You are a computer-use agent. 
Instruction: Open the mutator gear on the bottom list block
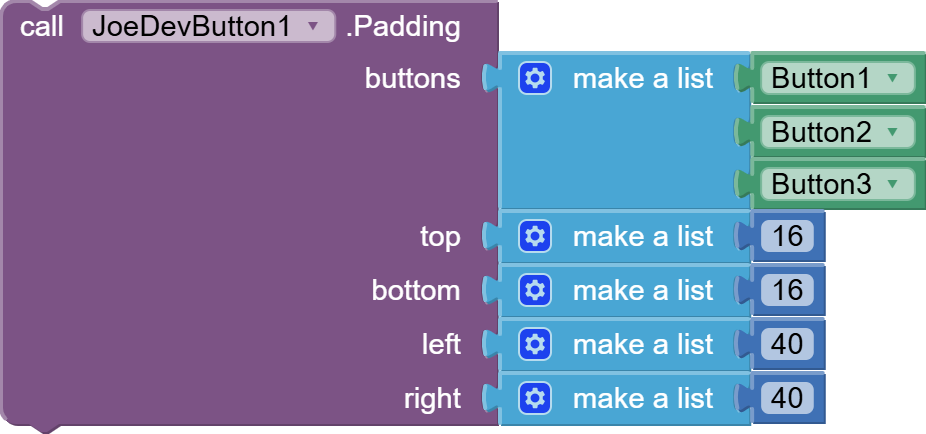click(x=535, y=290)
